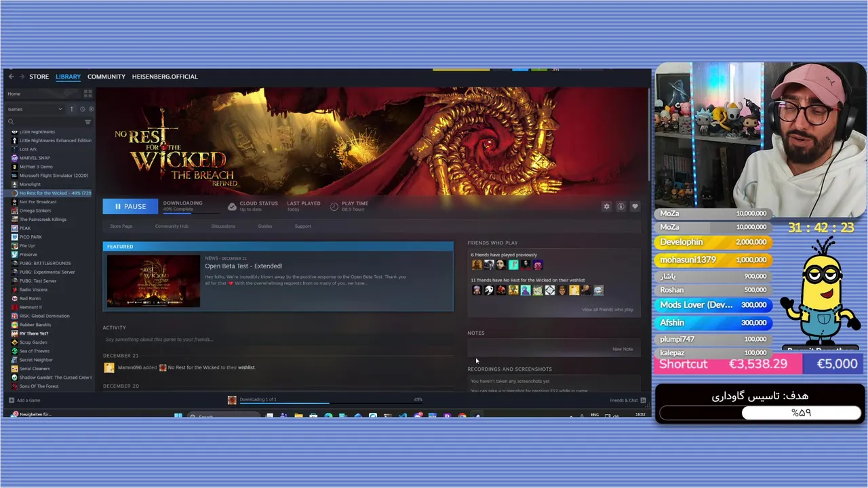Click the bottom download progress bar
The height and width of the screenshot is (488, 868).
pos(330,403)
